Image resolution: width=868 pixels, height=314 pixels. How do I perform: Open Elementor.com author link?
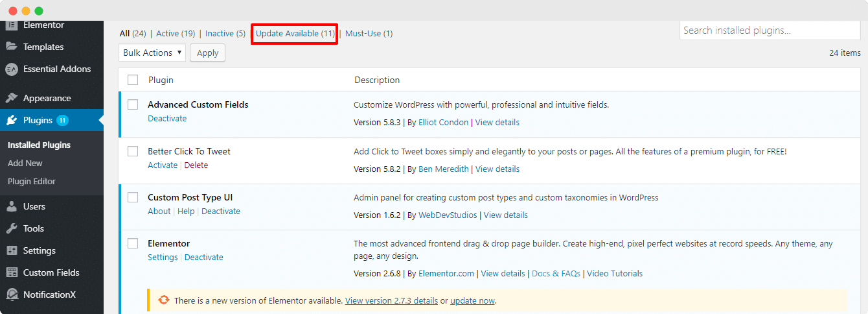446,274
